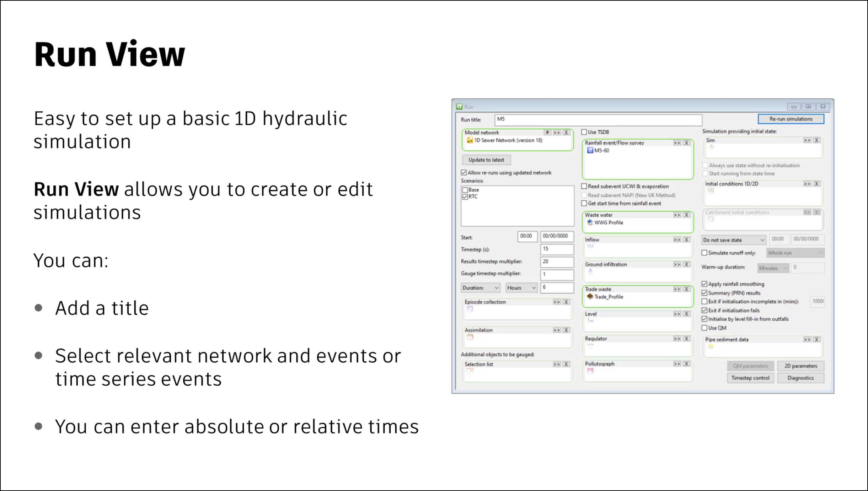Screen dimensions: 868x491
Task: Toggle the Use TSDB checkbox
Action: tap(585, 132)
